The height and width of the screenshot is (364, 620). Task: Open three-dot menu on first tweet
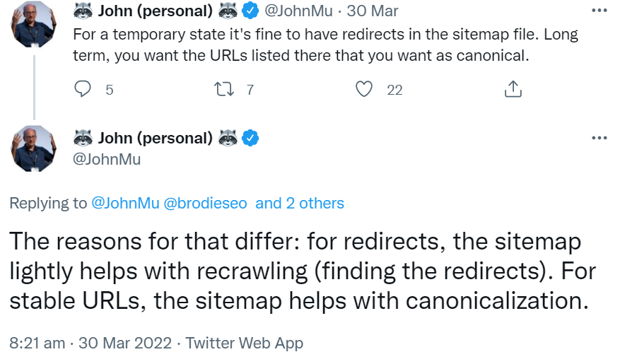point(599,11)
